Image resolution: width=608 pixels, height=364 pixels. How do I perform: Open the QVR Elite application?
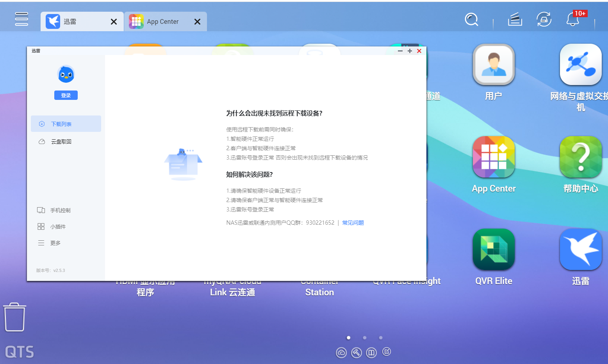pyautogui.click(x=494, y=249)
